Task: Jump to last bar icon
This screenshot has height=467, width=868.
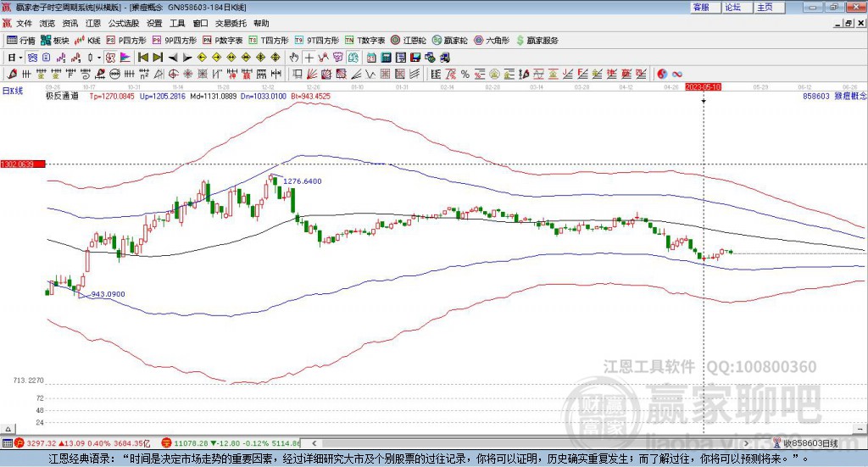Action: point(158,58)
